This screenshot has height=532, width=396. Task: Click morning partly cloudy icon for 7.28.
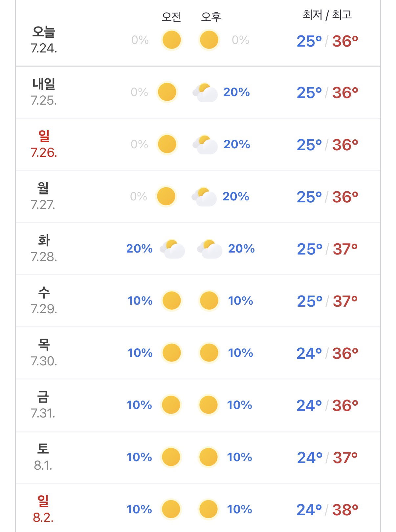[x=172, y=249]
